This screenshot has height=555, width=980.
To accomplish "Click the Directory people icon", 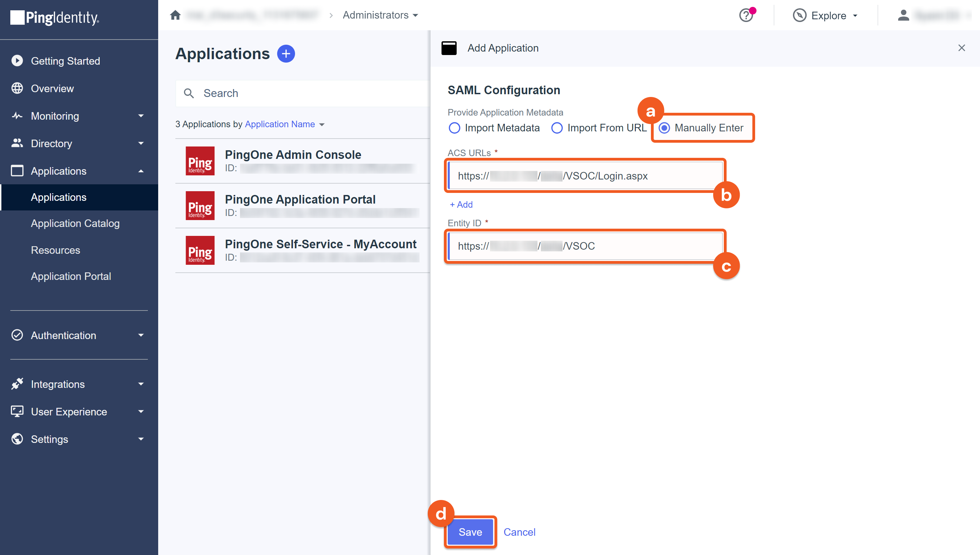I will [x=17, y=143].
